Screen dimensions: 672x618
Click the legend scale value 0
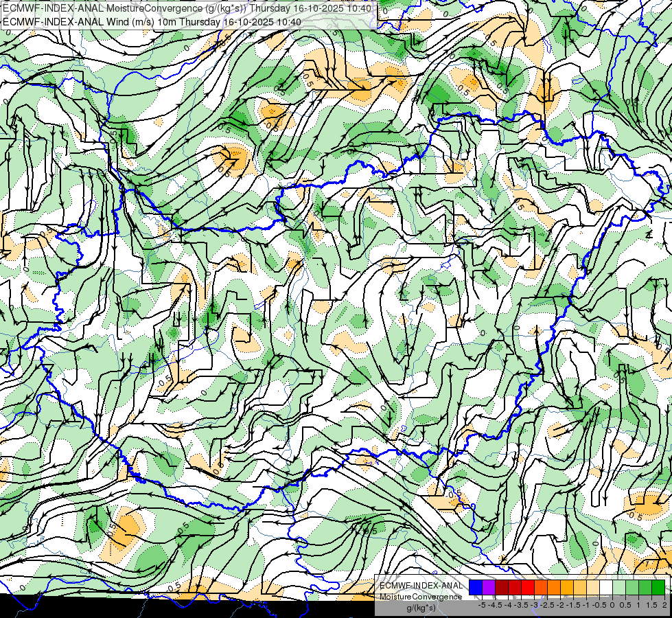(612, 605)
